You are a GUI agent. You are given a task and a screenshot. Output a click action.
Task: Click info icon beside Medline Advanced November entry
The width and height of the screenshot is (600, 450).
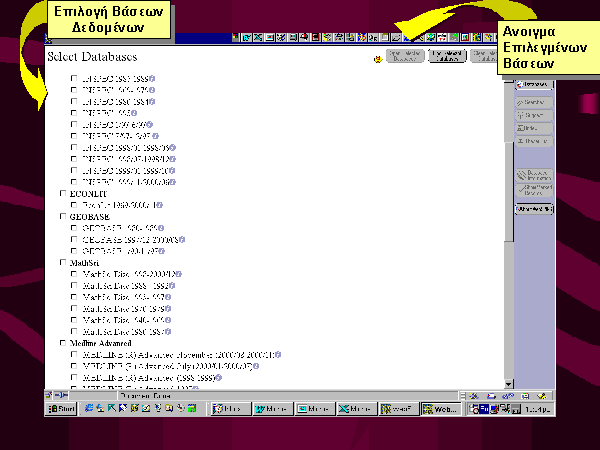point(279,355)
